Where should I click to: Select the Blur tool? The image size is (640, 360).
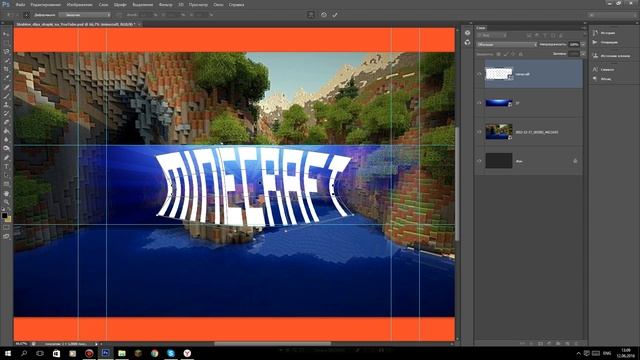tap(6, 140)
